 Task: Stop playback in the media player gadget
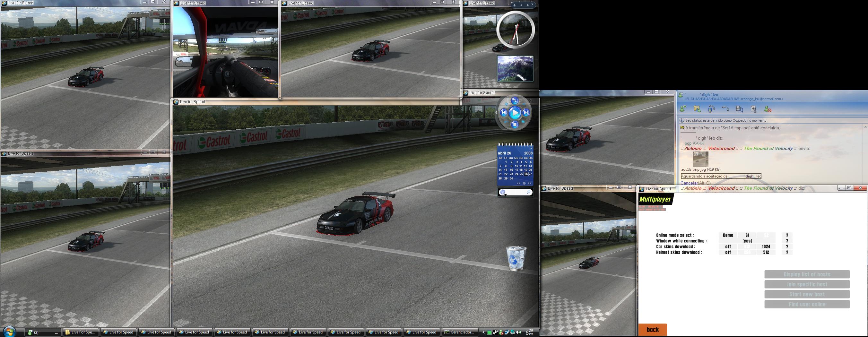515,125
